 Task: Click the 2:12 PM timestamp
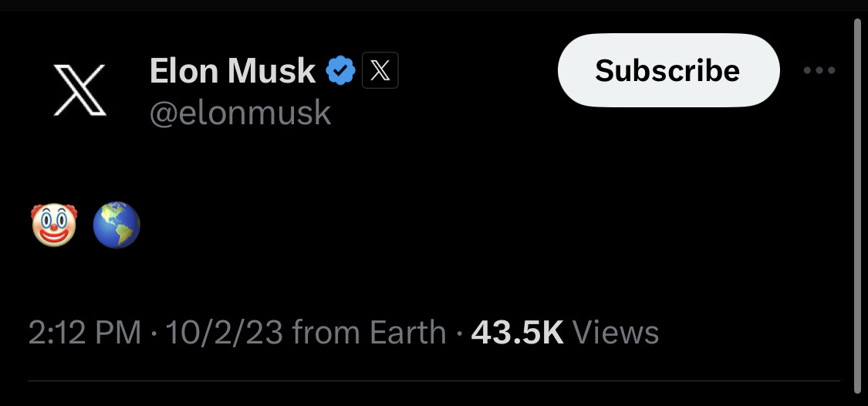85,333
